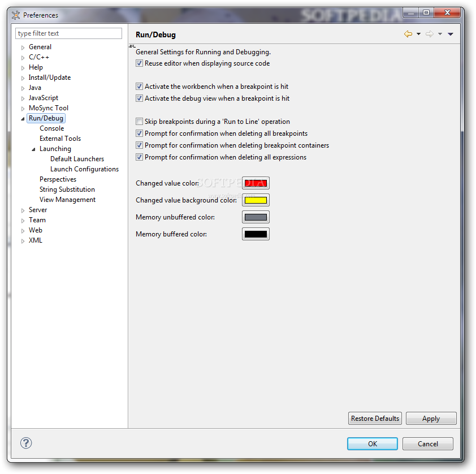The width and height of the screenshot is (476, 474).
Task: Select the Install/Update tree item
Action: (50, 77)
